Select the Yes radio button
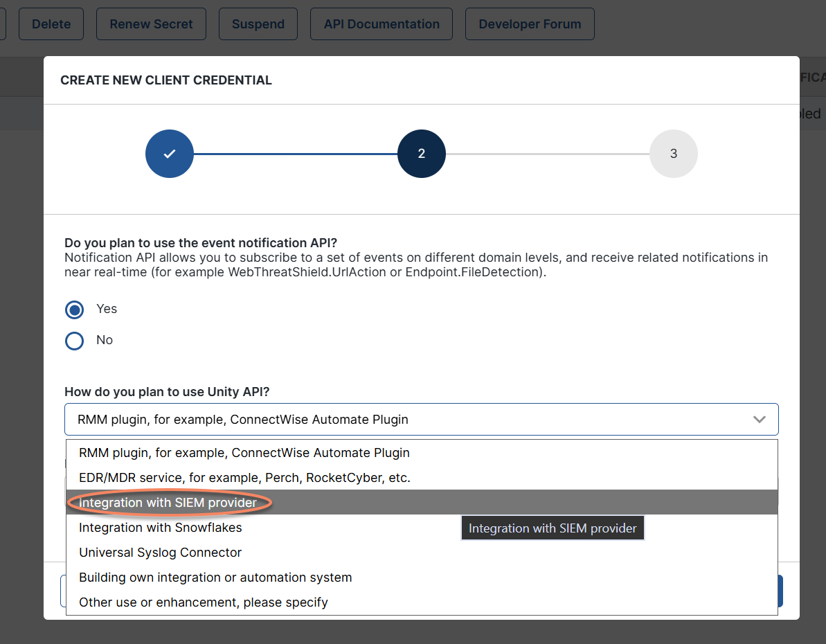Screen dimensions: 826x644 click(x=74, y=310)
